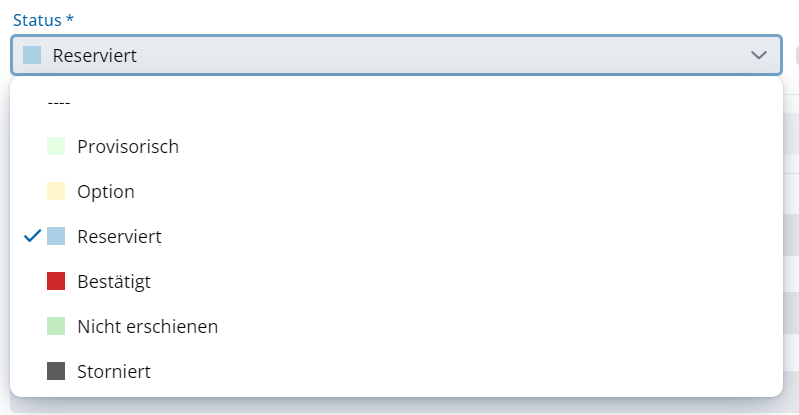Click the light green Provisorisch swatch

click(x=56, y=146)
